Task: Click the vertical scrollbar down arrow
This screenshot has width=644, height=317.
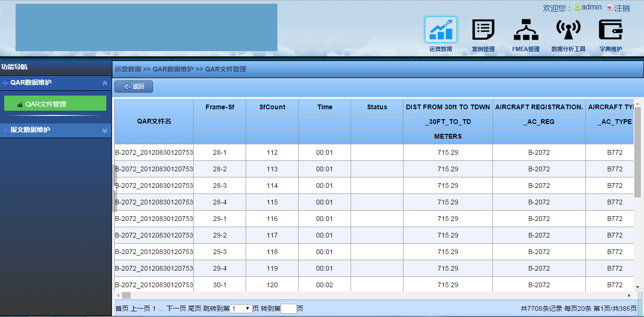Action: coord(637,287)
